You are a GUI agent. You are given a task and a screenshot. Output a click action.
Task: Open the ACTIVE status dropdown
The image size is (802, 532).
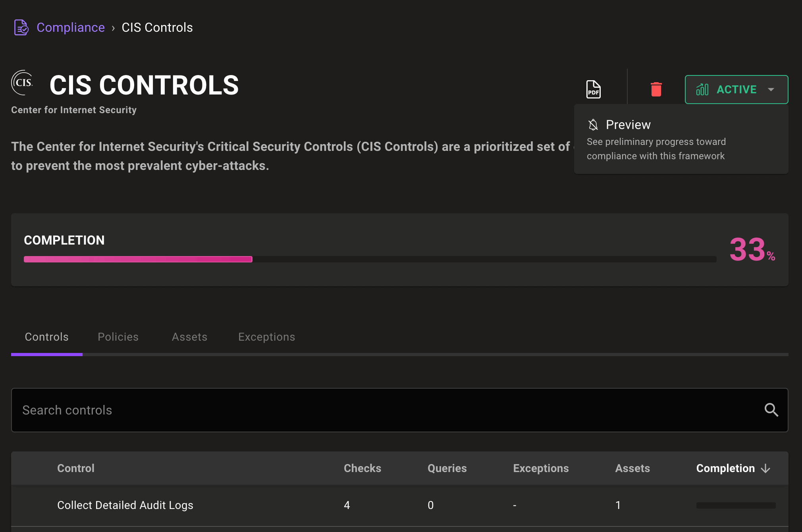(x=771, y=90)
